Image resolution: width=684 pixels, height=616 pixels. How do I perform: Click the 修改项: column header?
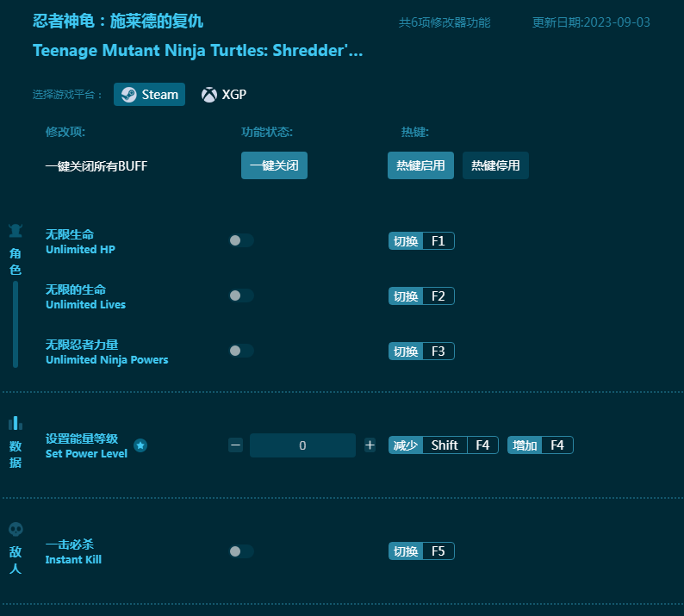tap(65, 132)
